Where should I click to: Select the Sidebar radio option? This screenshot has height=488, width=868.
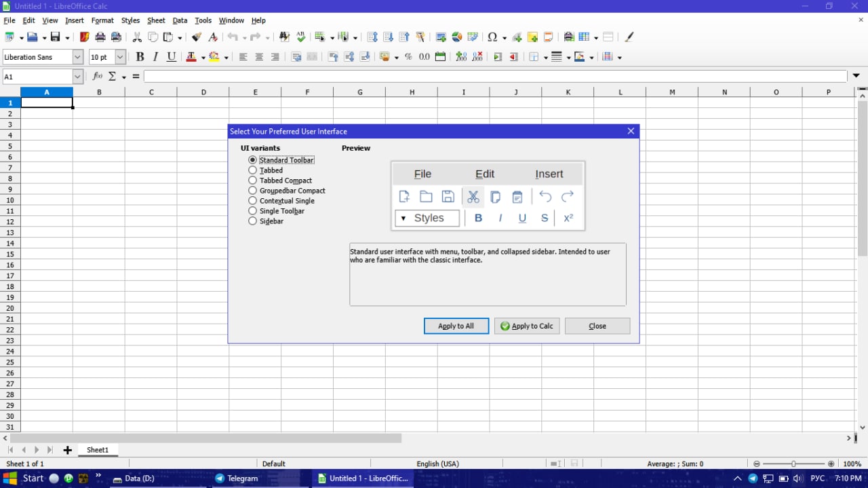point(266,221)
